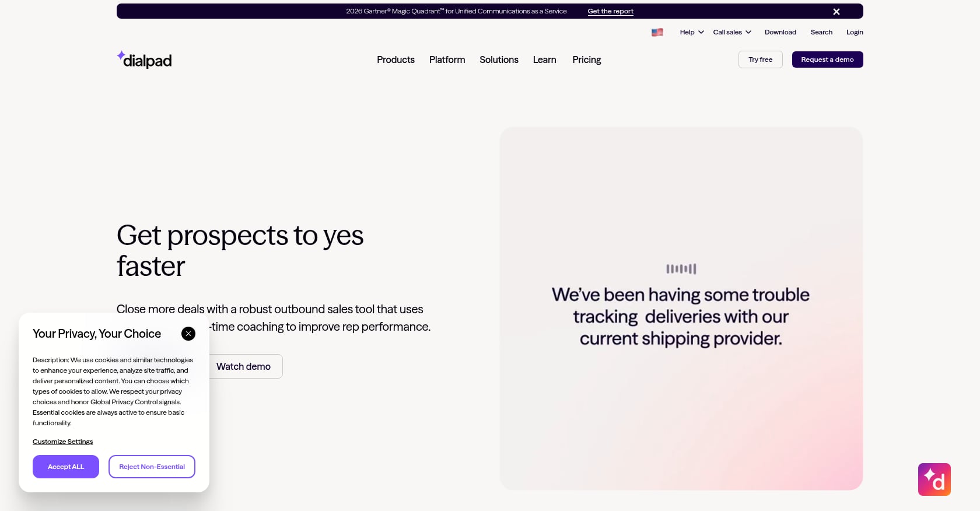This screenshot has height=511, width=980.
Task: Open the US flag region selector
Action: coord(657,32)
